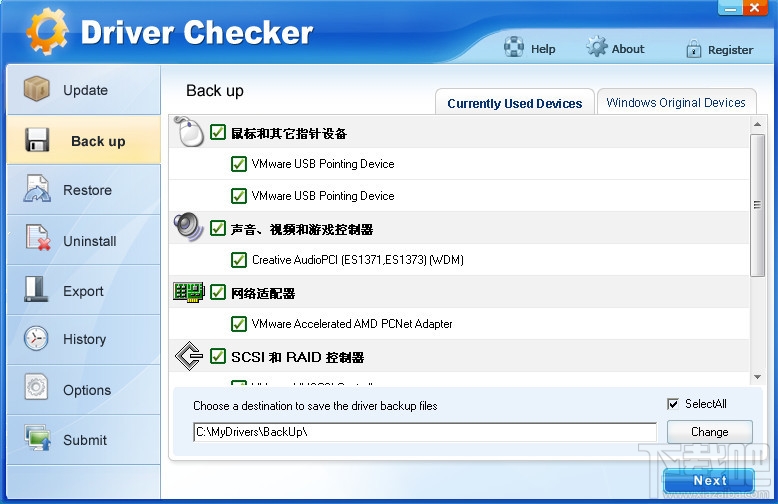This screenshot has width=778, height=504.
Task: Click the Uninstall document icon
Action: click(38, 238)
